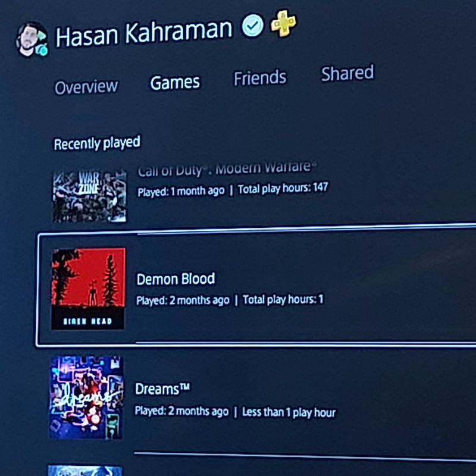The width and height of the screenshot is (476, 476).
Task: Go to the Shared tab
Action: tap(347, 73)
